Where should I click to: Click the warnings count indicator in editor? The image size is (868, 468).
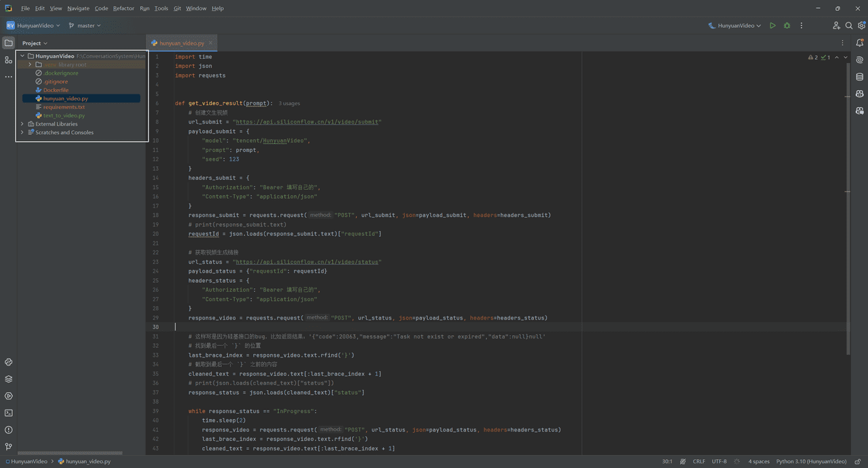813,58
